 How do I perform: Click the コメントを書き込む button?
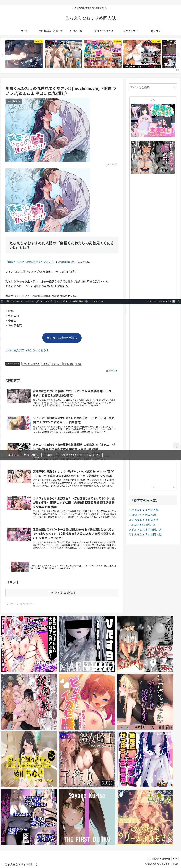coord(62,593)
